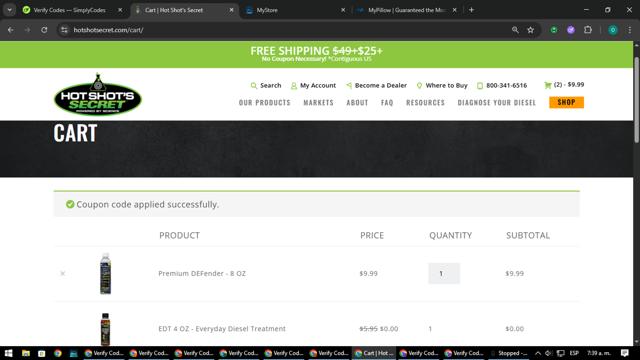Screen dimensions: 640x360
Task: Open File Explorer from the taskbar
Action: pyautogui.click(x=26, y=353)
